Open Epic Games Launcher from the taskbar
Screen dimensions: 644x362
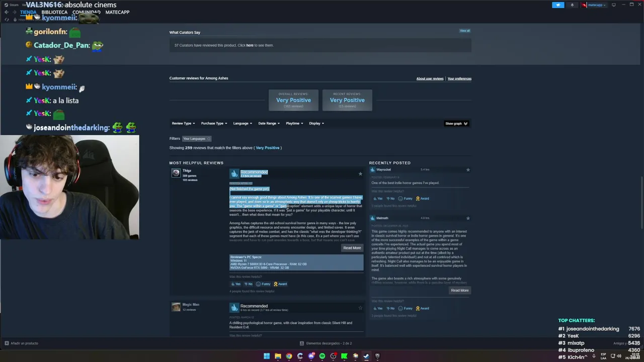[x=377, y=356]
